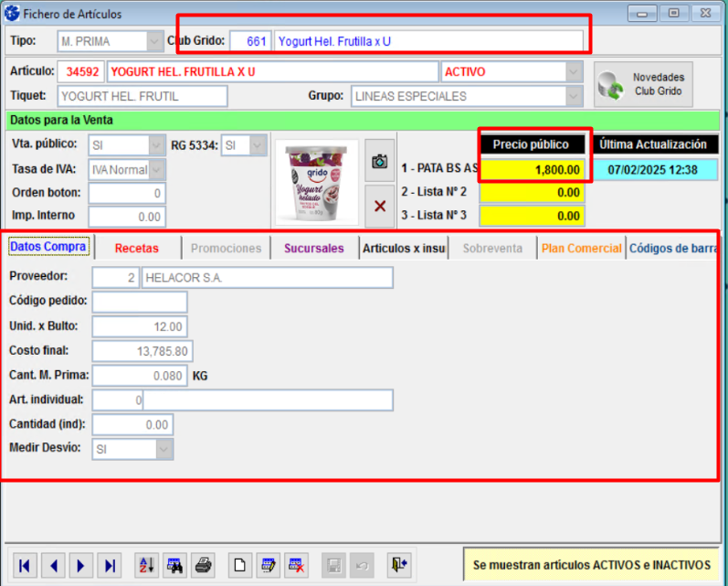Open the Medir Desvío dropdown
728x586 pixels.
click(x=164, y=449)
